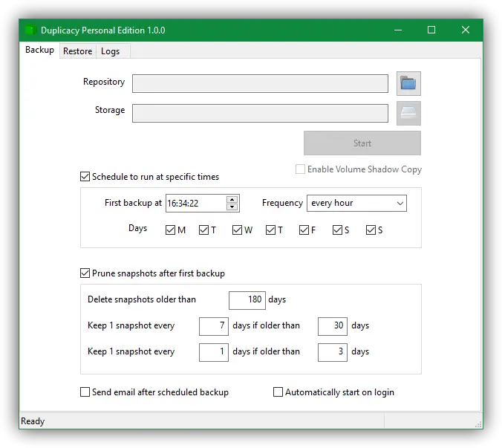Viewport: 502px width, 448px height.
Task: Click the 7 days snapshot interval field
Action: point(214,326)
